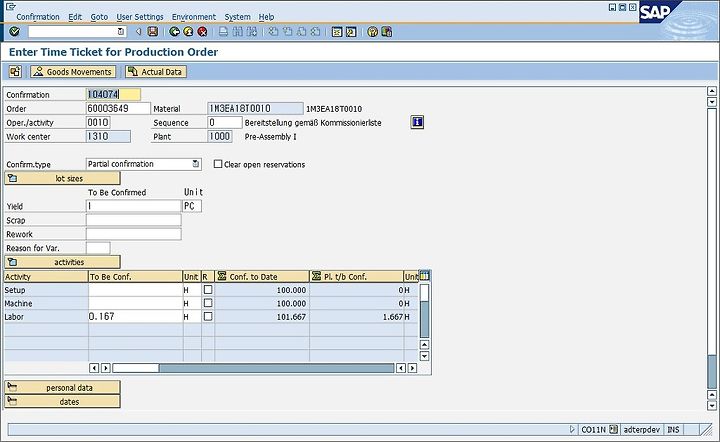This screenshot has width=720, height=442.
Task: Click the Create New Session icon
Action: coord(337,32)
